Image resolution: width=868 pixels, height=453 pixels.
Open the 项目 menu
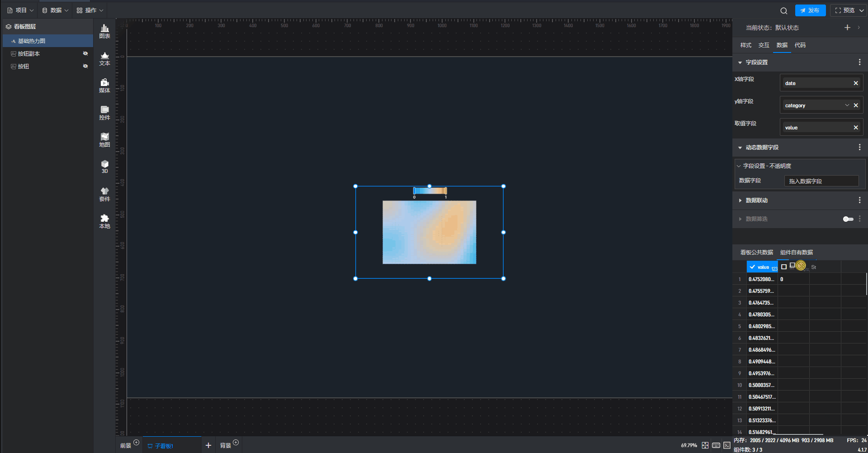[20, 10]
